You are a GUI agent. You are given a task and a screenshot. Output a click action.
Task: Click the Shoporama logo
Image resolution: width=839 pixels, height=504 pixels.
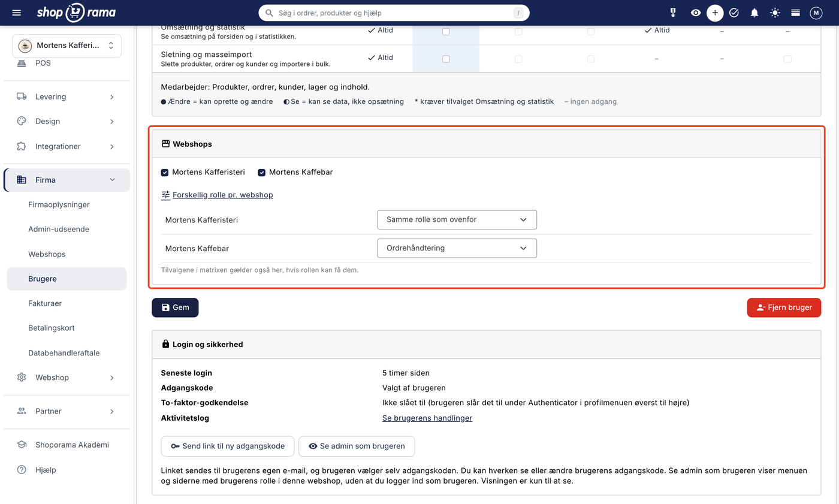[x=76, y=13]
